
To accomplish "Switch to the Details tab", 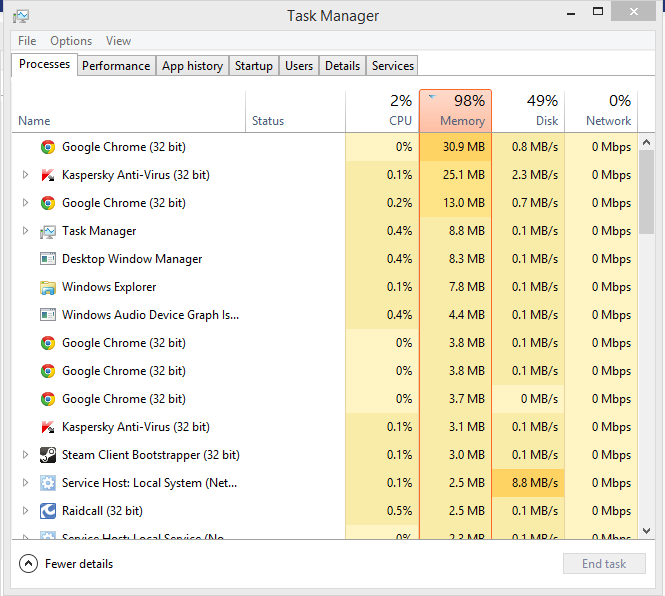I will (x=342, y=66).
